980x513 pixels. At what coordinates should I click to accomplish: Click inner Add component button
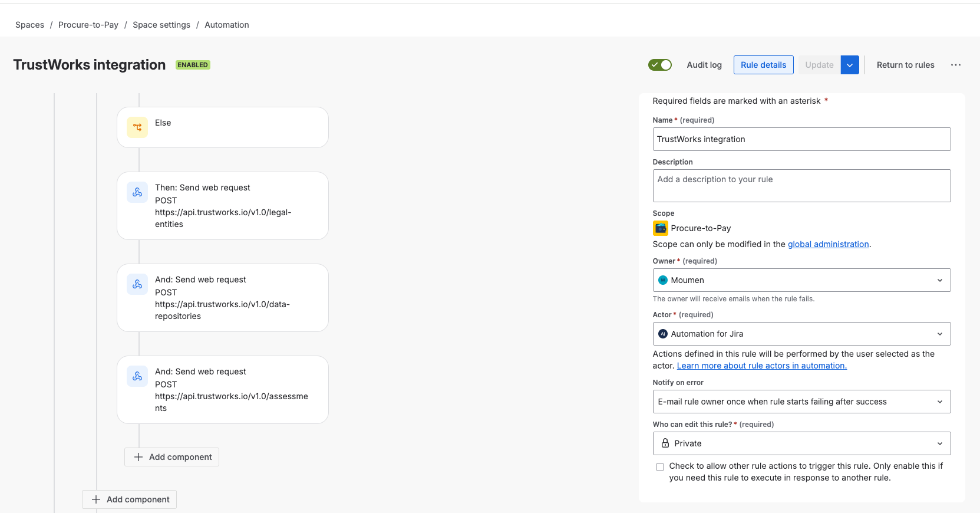(x=171, y=457)
